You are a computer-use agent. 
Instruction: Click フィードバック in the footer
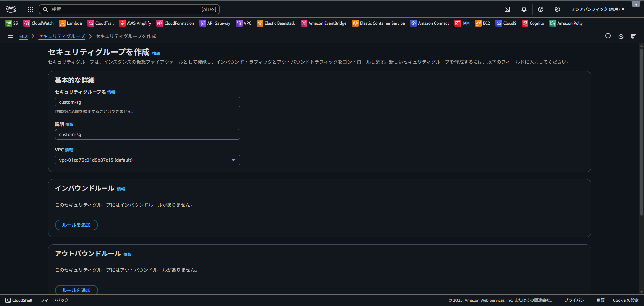click(x=54, y=300)
